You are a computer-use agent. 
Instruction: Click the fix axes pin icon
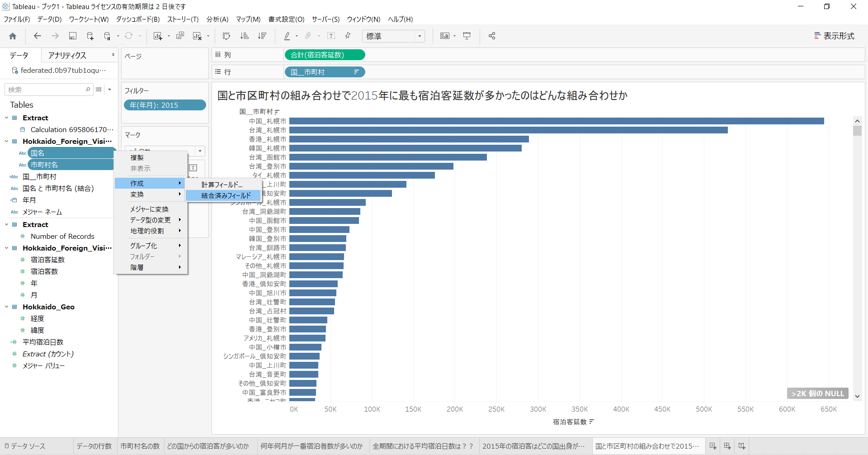click(348, 36)
